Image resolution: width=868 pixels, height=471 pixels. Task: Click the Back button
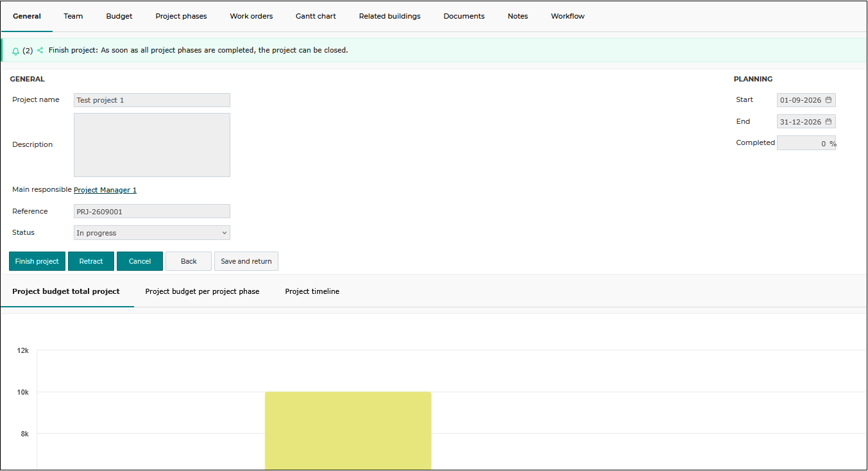coord(189,261)
